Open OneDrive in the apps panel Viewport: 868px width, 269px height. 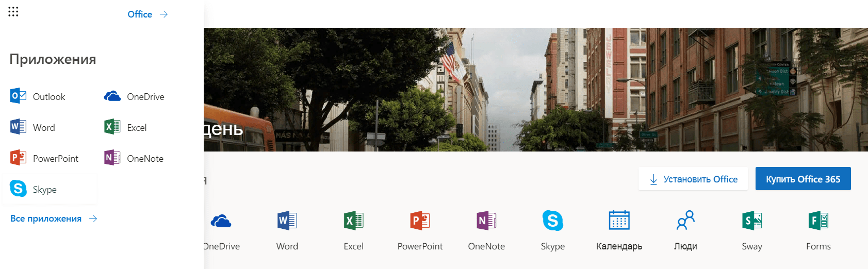[135, 96]
